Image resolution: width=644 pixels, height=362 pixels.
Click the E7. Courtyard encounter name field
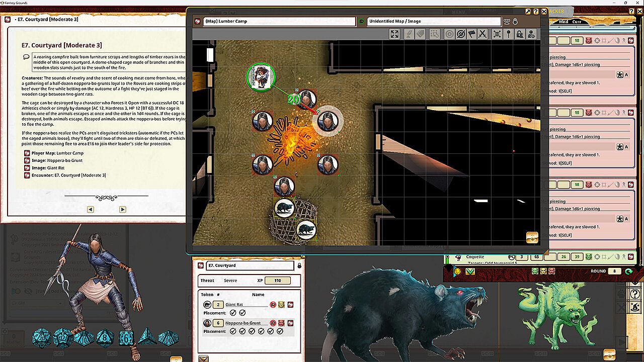[x=250, y=265]
